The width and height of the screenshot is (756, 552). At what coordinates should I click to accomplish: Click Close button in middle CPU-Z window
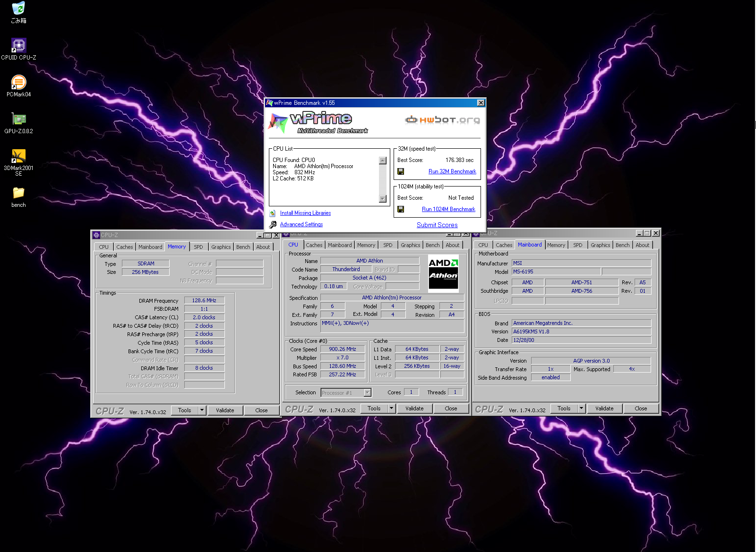[451, 408]
